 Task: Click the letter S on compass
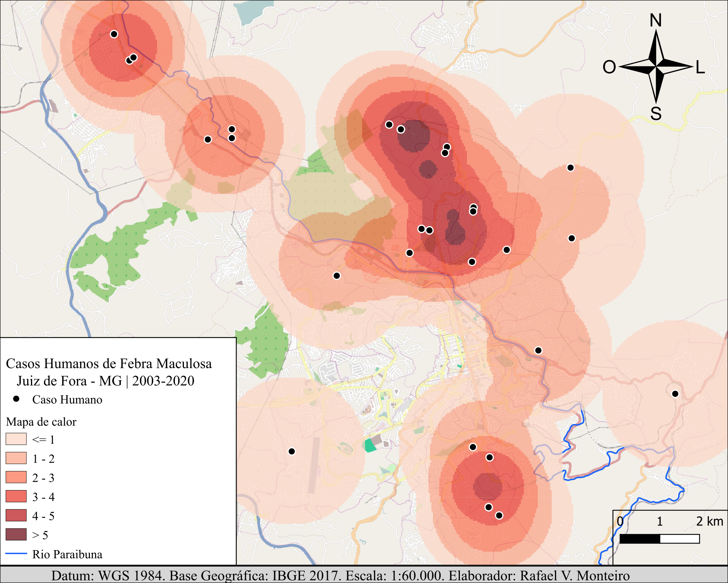point(656,113)
